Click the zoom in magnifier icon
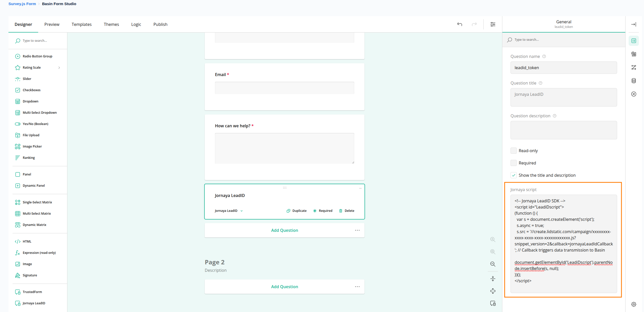Viewport: 644px width, 312px height. tap(493, 240)
